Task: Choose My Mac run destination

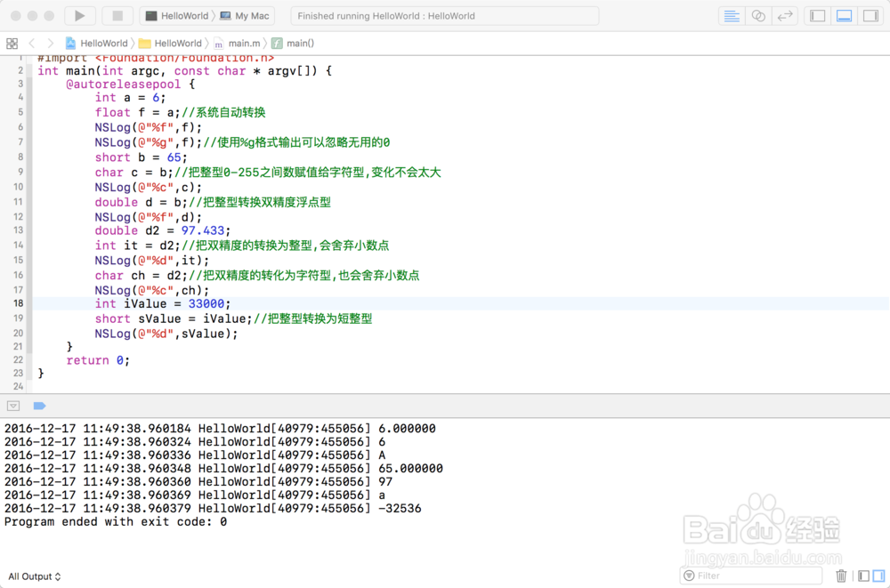Action: [x=245, y=16]
